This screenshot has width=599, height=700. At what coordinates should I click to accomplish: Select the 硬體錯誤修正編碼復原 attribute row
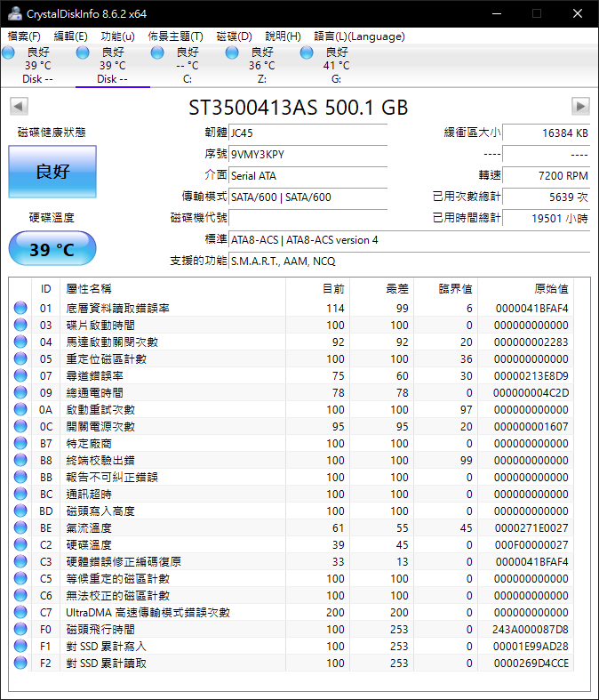coord(292,561)
